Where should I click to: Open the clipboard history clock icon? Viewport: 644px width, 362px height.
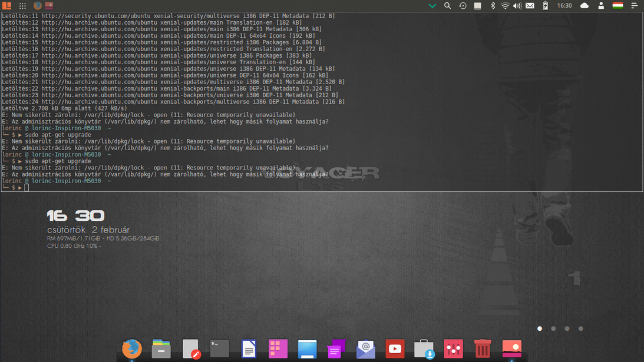(463, 6)
